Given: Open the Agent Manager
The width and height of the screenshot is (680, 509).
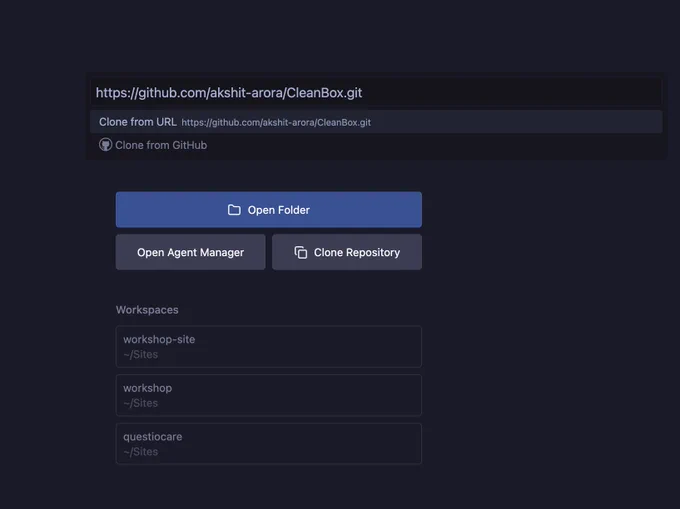Looking at the screenshot, I should 190,252.
